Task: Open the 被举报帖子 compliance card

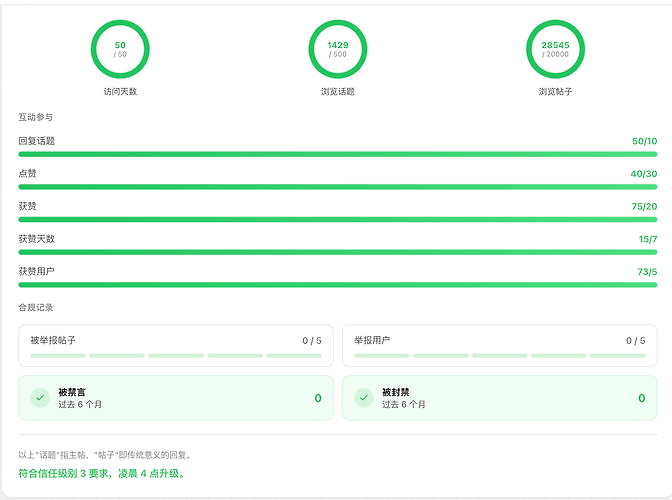Action: tap(176, 346)
